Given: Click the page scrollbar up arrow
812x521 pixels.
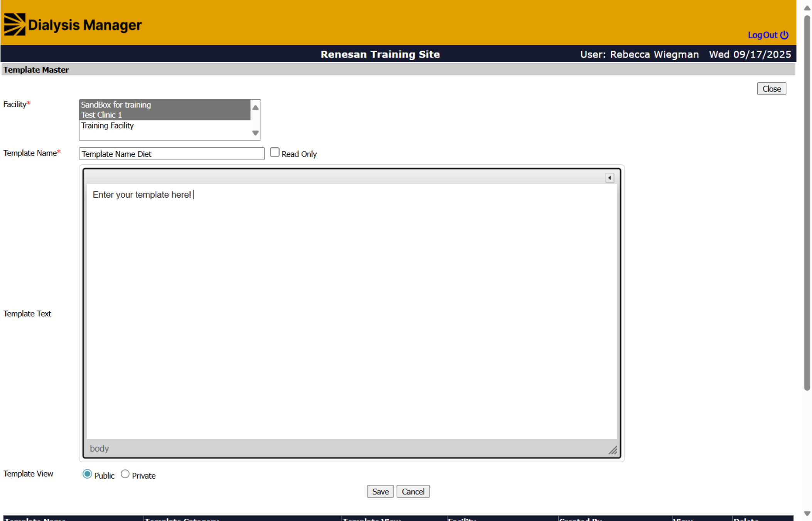Looking at the screenshot, I should coord(807,8).
